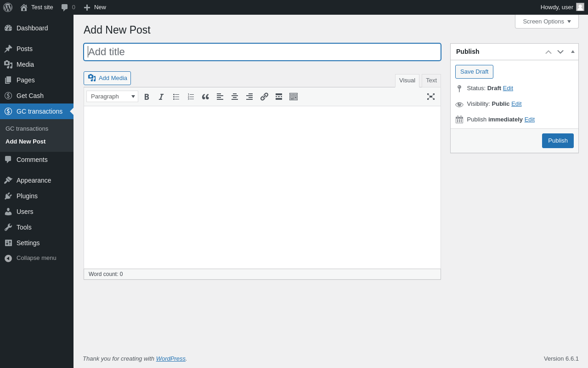Align text center

pyautogui.click(x=235, y=97)
